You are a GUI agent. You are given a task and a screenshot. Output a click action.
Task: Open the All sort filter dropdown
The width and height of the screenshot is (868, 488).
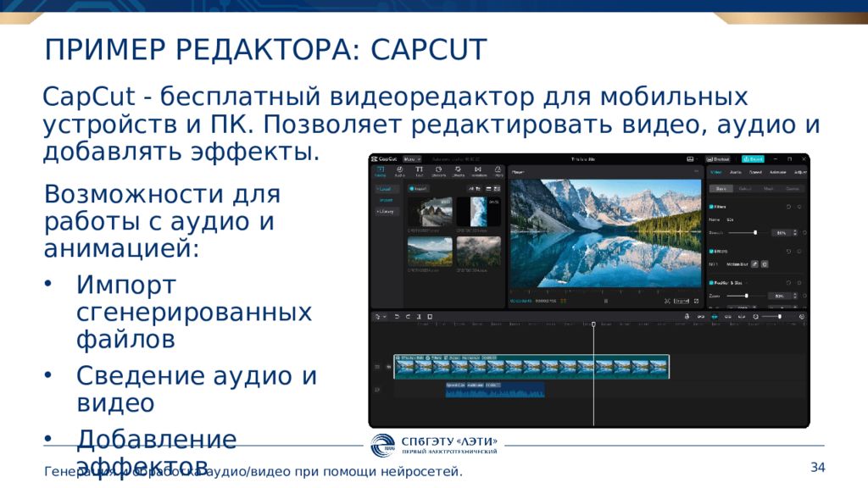click(x=475, y=189)
